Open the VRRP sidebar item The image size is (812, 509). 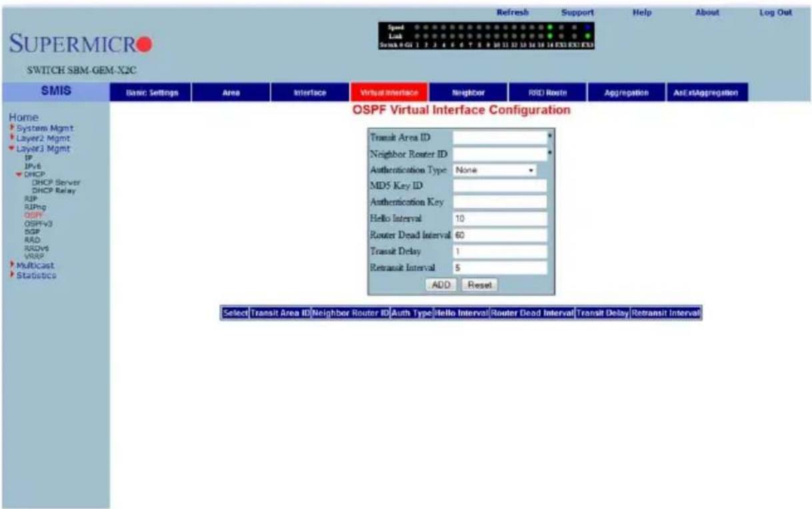click(x=32, y=255)
